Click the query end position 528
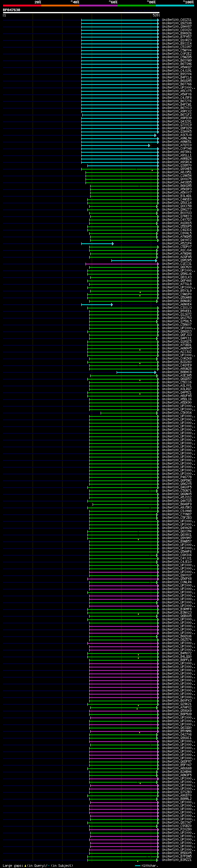Viewport: 197px width, 868px height. point(155,15)
